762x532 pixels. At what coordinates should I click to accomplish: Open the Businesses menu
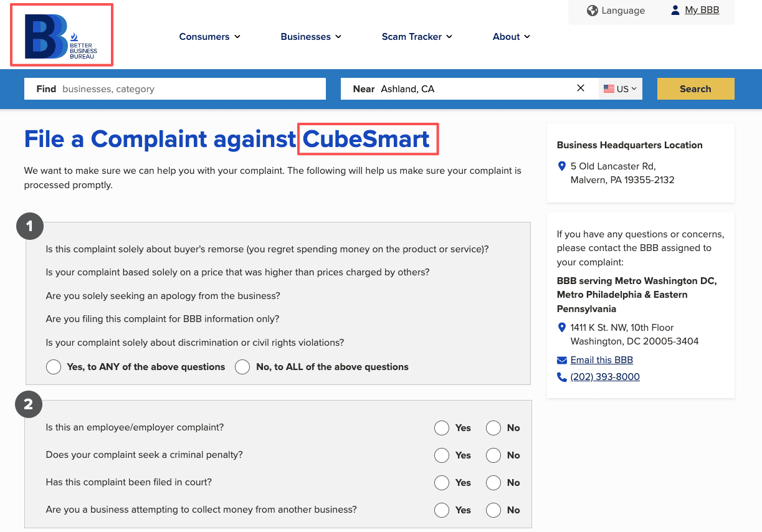311,36
